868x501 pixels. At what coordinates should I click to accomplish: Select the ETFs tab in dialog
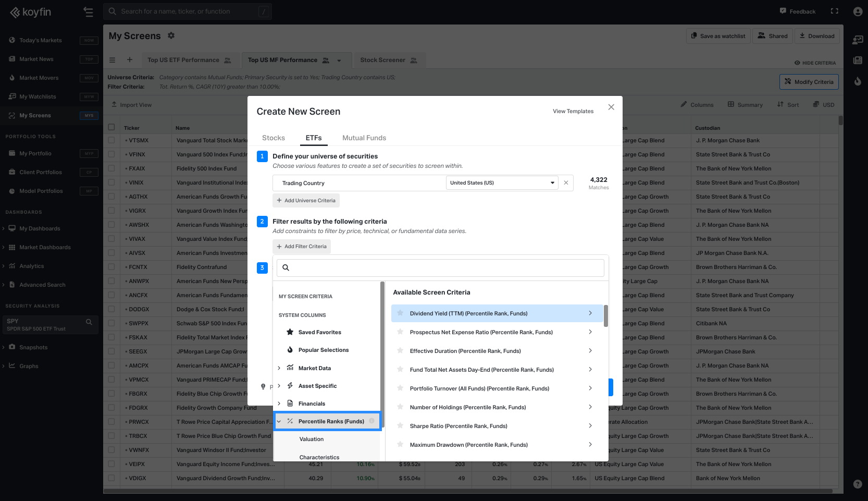click(x=314, y=138)
